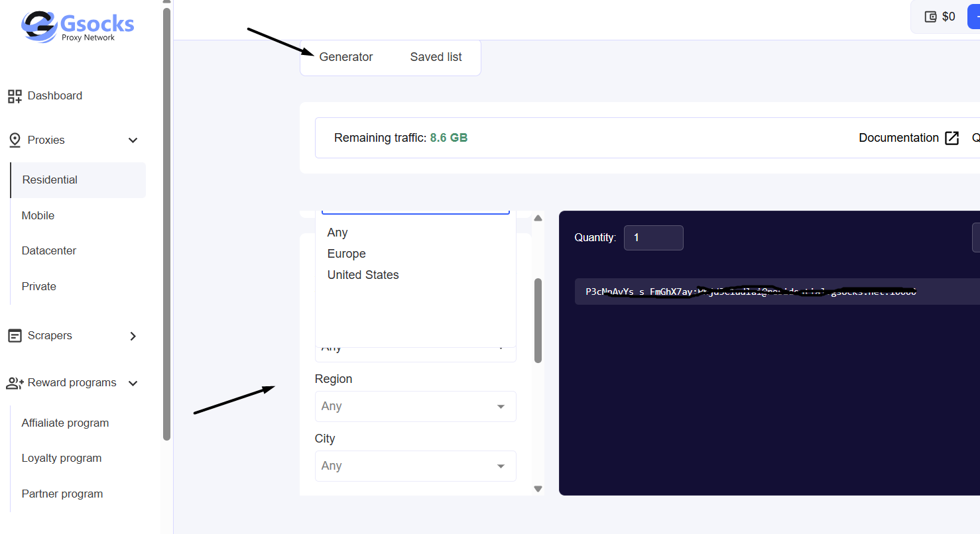The image size is (980, 534).
Task: Open the Dashboard page
Action: click(55, 96)
